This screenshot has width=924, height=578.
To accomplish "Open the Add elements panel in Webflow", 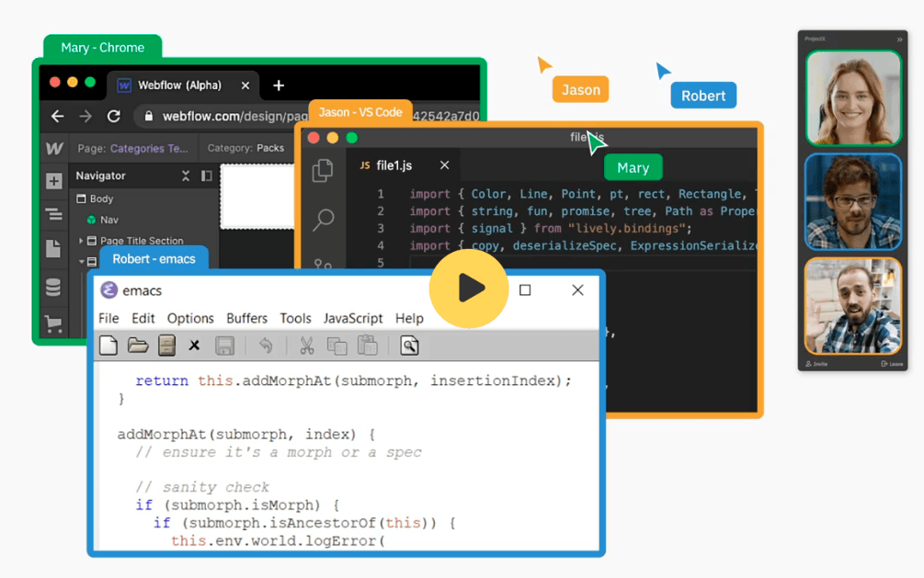I will pos(53,181).
